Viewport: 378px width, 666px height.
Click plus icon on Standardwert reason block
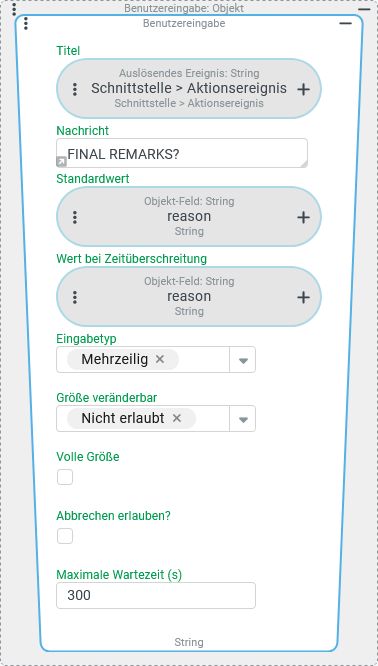(303, 217)
